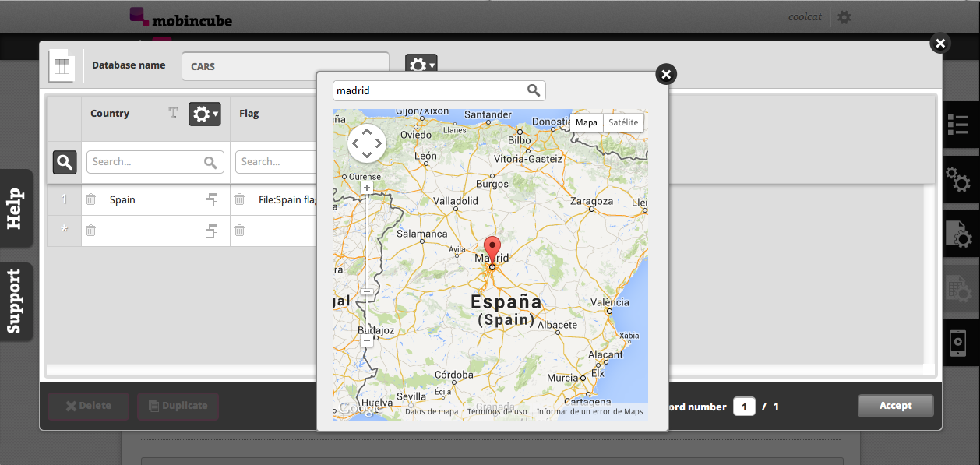This screenshot has width=980, height=465.
Task: Click Burgos on the map
Action: tap(492, 185)
